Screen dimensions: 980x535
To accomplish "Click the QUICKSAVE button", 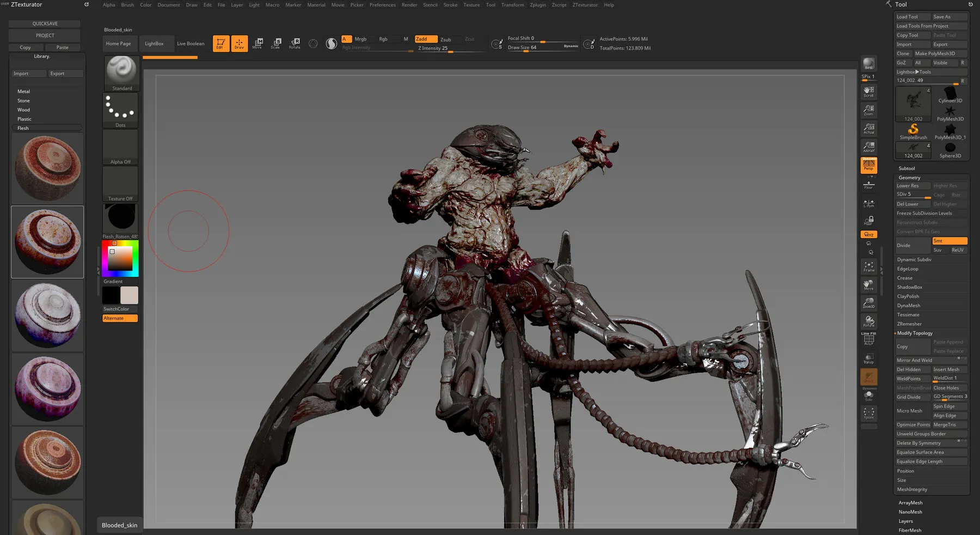I will pyautogui.click(x=45, y=24).
